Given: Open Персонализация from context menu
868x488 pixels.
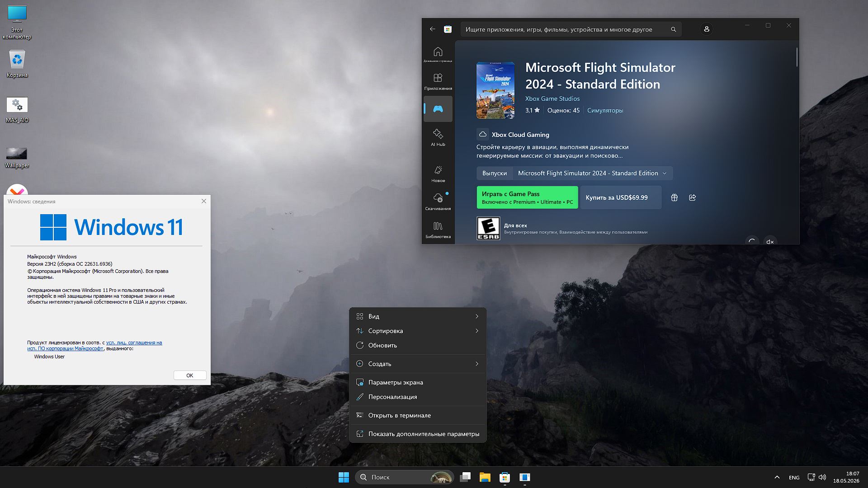Looking at the screenshot, I should click(x=418, y=397).
